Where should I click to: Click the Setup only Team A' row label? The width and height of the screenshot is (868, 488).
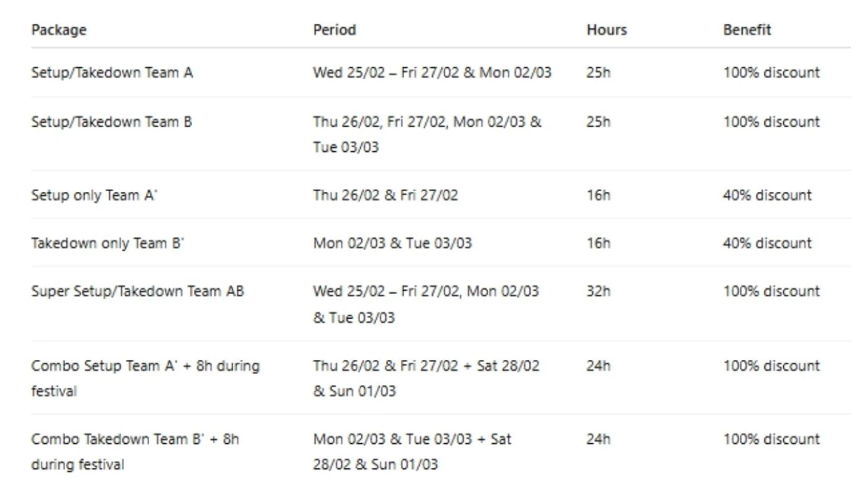[x=94, y=195]
